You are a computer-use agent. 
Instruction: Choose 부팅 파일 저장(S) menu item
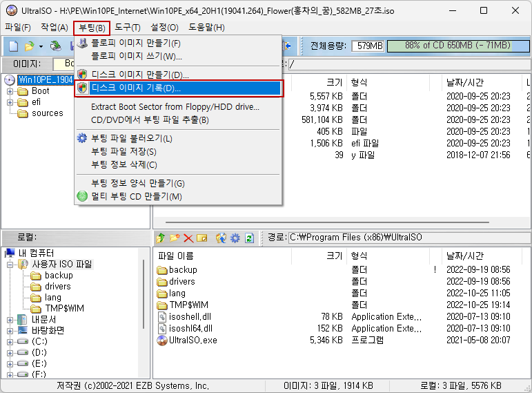click(179, 152)
